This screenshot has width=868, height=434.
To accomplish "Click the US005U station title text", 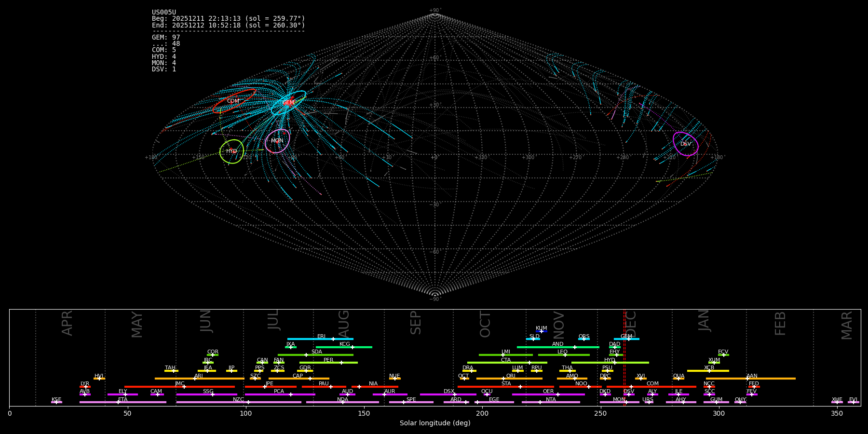I will pos(164,13).
